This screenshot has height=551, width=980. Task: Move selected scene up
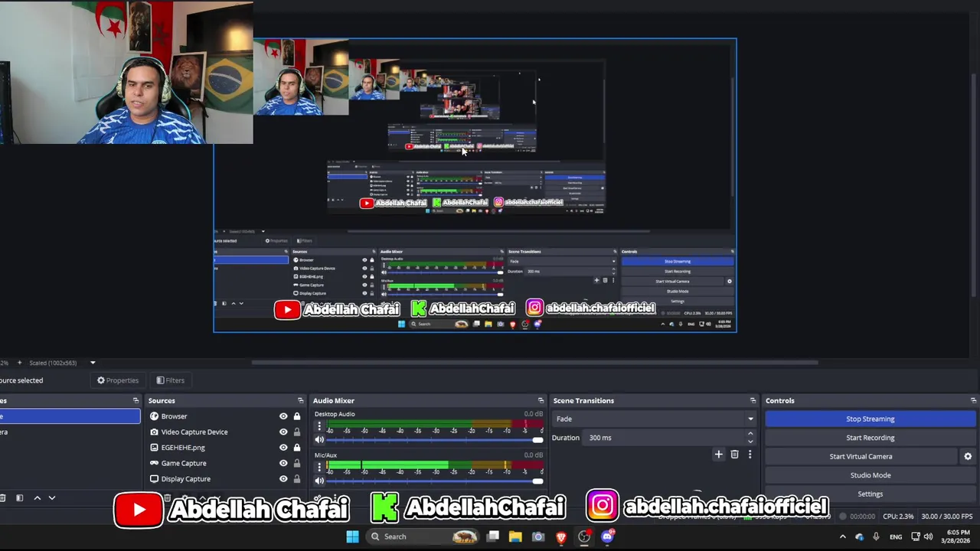(x=36, y=498)
